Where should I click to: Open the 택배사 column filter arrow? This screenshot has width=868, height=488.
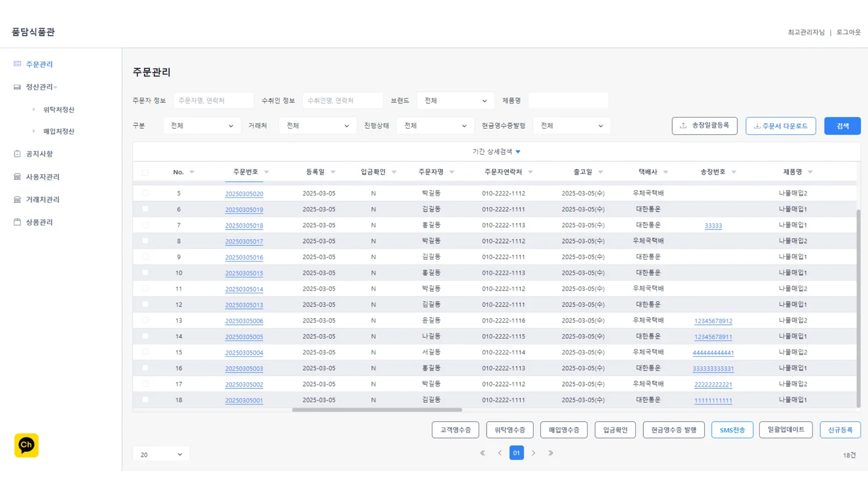(666, 172)
